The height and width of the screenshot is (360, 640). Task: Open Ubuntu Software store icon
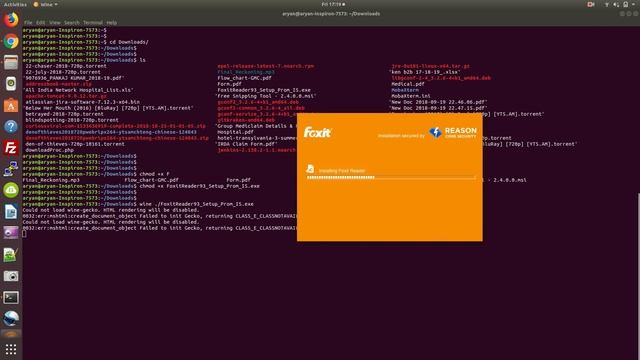pyautogui.click(x=11, y=105)
